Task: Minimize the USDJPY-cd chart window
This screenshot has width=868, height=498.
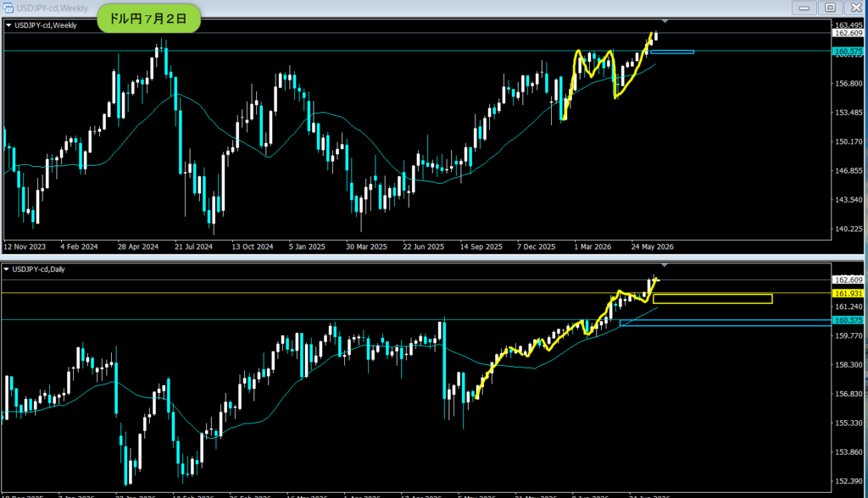Action: click(x=804, y=8)
